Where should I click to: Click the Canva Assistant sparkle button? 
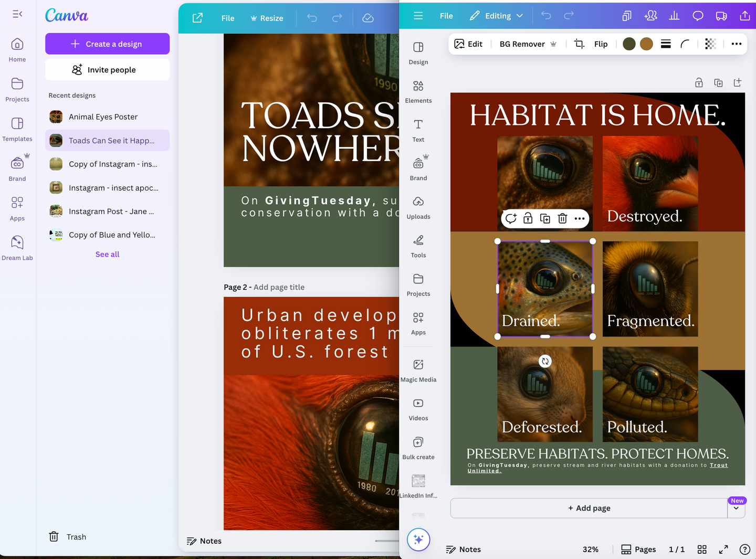[x=418, y=540]
